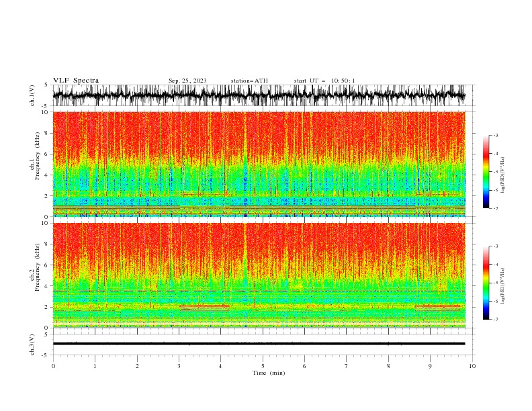Click the ch.3(V) flat waveform trace
The width and height of the screenshot is (532, 411).
tap(259, 344)
